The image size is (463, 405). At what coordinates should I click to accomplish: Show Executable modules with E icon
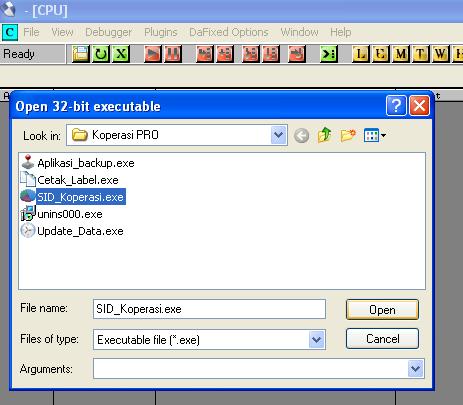tap(381, 54)
